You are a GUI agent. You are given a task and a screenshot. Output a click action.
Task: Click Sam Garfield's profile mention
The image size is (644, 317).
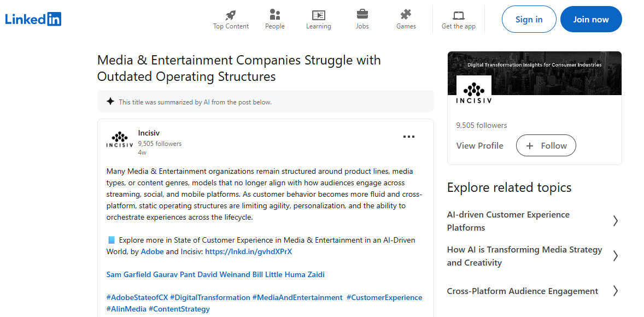126,274
